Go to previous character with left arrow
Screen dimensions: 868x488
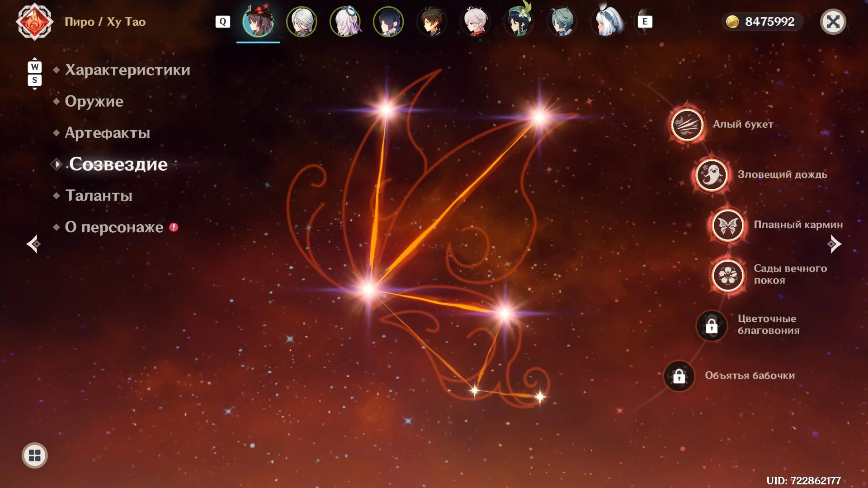coord(33,244)
